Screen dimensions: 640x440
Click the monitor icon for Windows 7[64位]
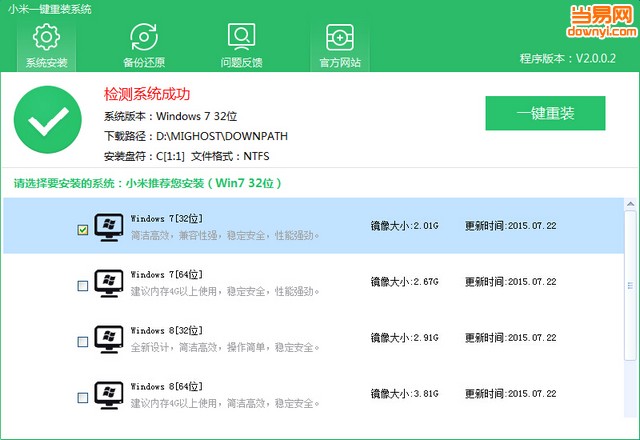(x=108, y=283)
